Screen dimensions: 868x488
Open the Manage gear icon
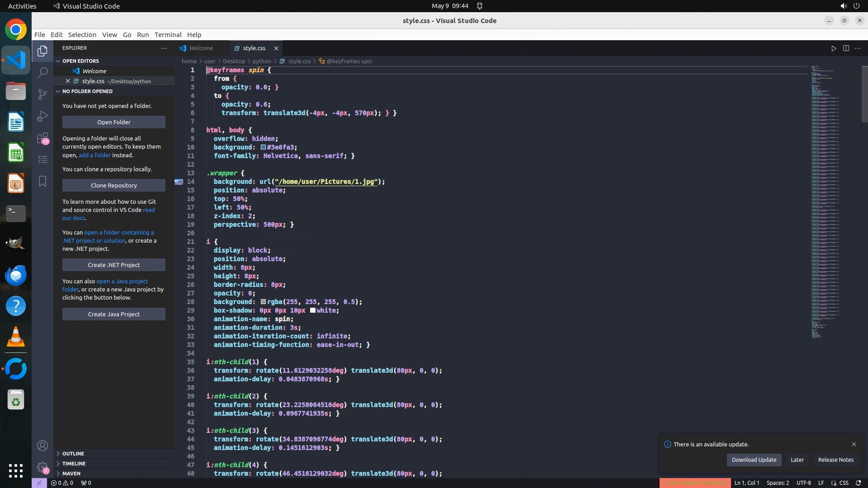(x=42, y=467)
